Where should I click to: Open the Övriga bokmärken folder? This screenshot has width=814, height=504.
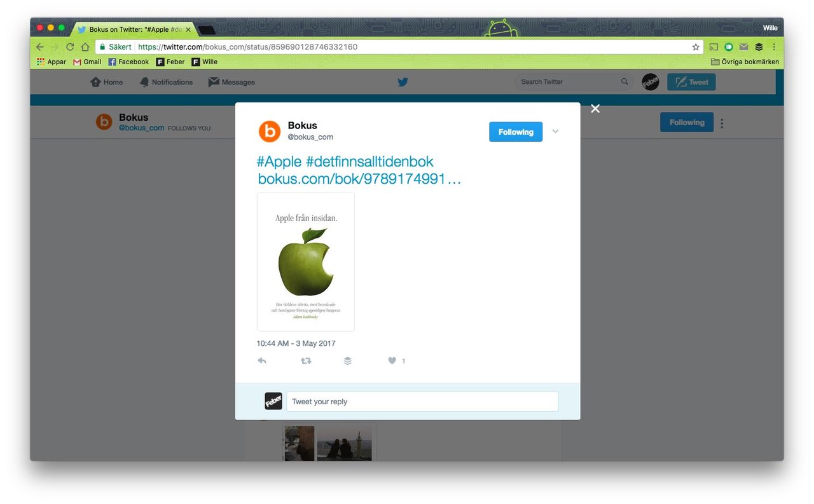coord(745,62)
